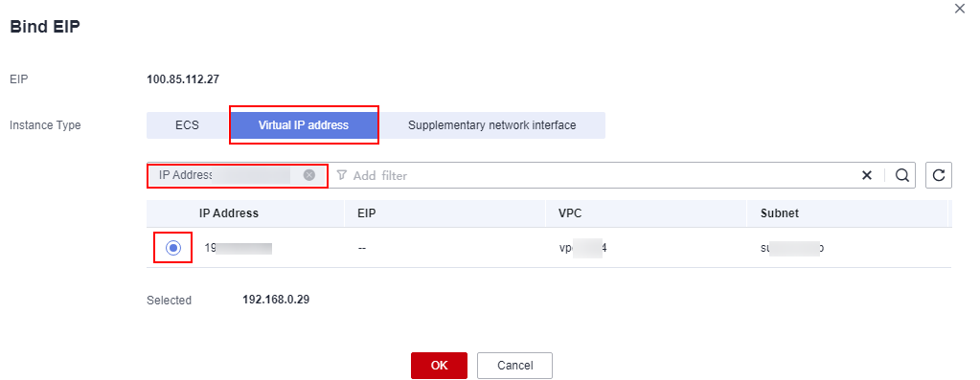Click the search magnifier icon
This screenshot has width=980, height=380.
[x=901, y=175]
